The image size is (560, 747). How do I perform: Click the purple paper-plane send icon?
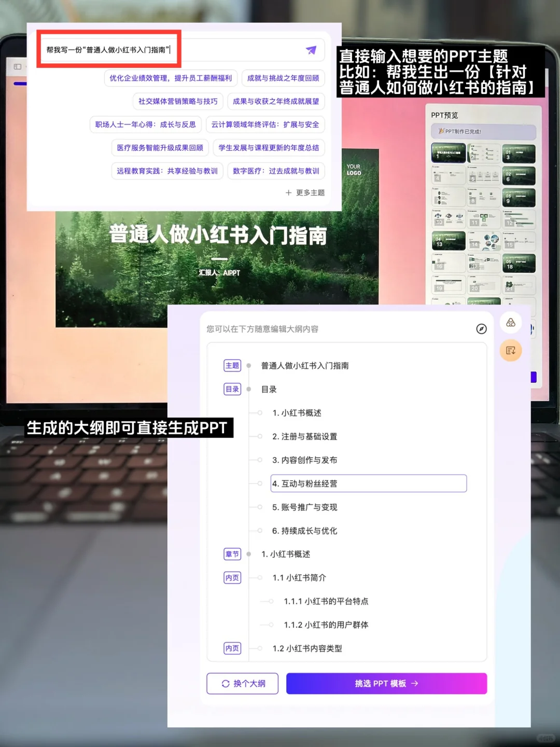point(311,50)
